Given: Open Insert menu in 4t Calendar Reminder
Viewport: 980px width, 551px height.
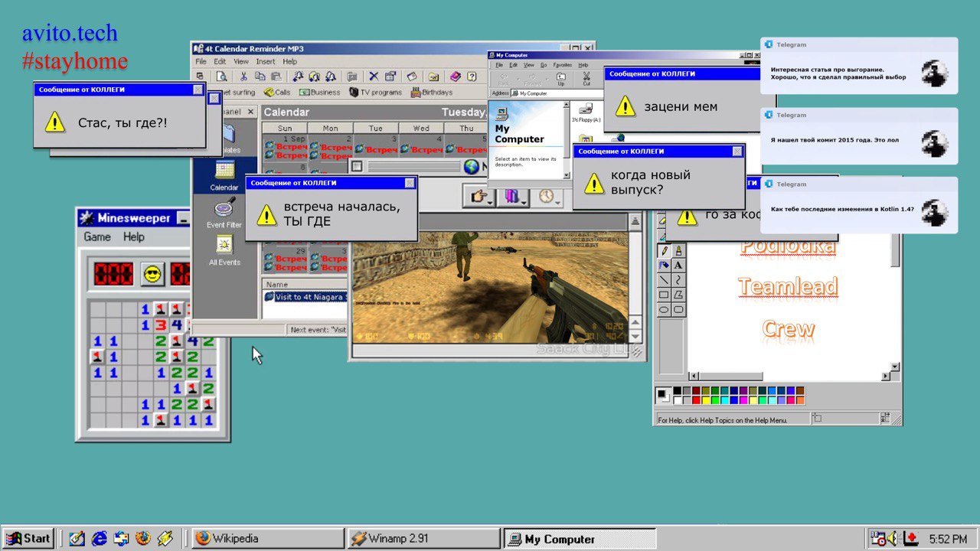Looking at the screenshot, I should 266,61.
